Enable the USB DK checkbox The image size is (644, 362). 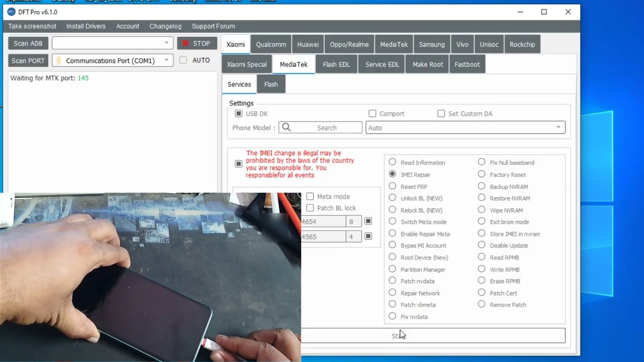coord(238,114)
